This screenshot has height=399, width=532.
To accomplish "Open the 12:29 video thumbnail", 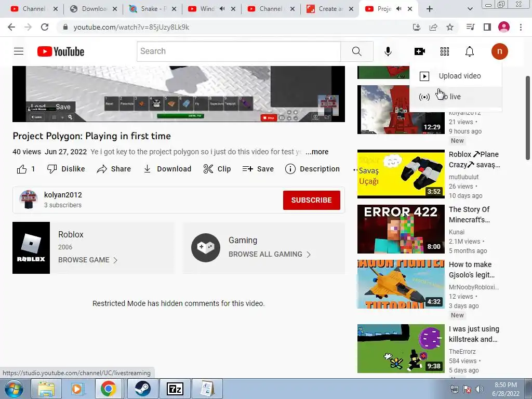I will (x=401, y=110).
